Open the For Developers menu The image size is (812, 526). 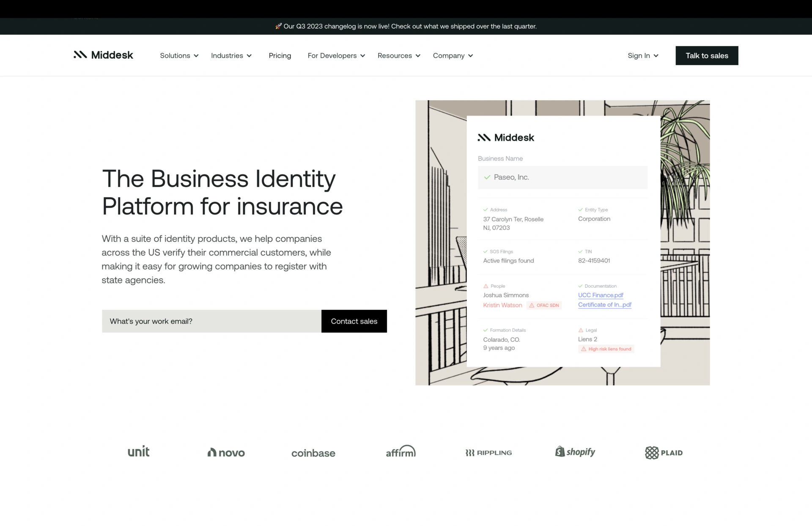coord(336,55)
